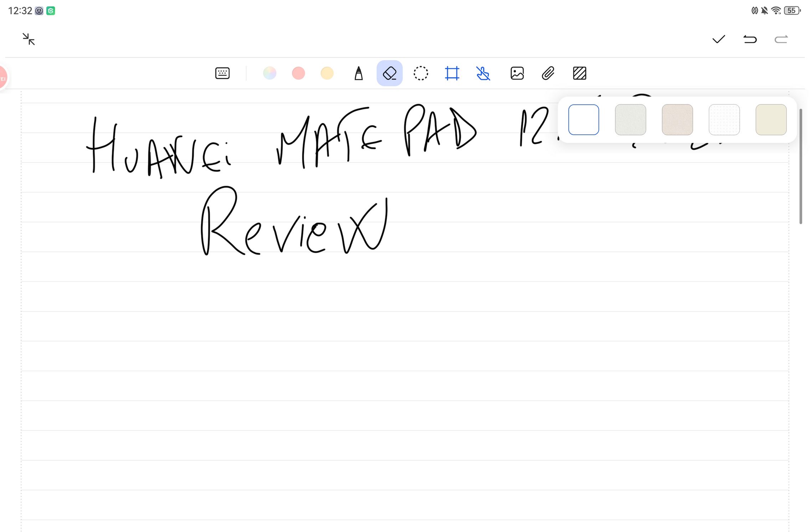This screenshot has width=810, height=532.
Task: Click the redo arrow
Action: click(781, 39)
